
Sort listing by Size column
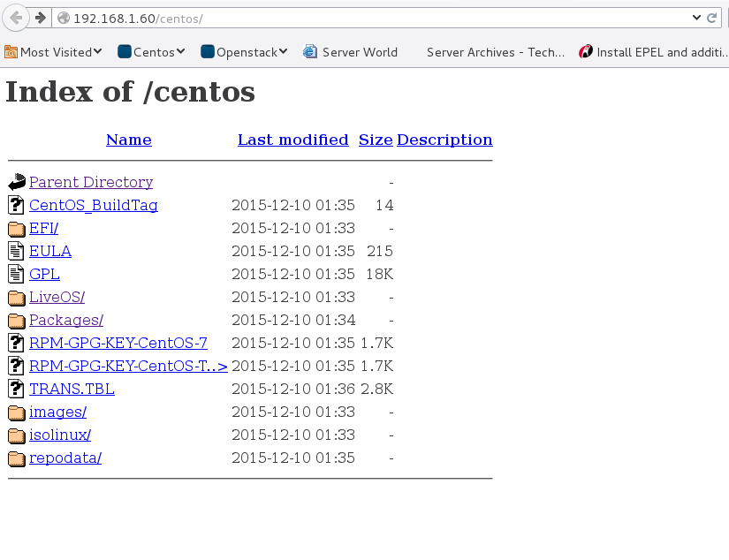coord(376,140)
